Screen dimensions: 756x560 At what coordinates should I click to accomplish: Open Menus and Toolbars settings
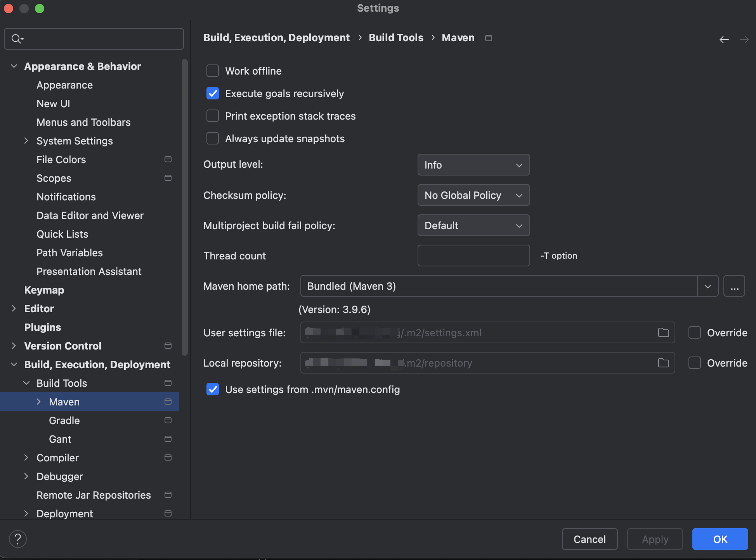(x=83, y=122)
